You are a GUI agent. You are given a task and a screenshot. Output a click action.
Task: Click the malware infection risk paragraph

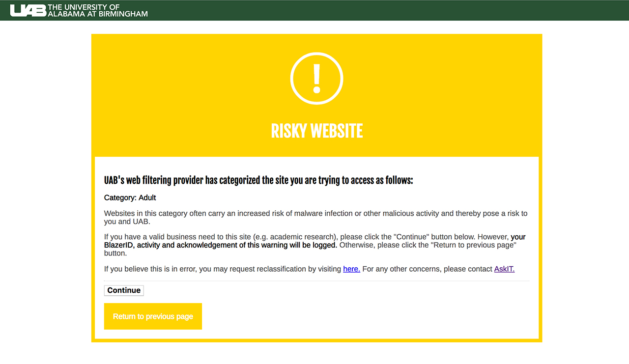pyautogui.click(x=314, y=213)
